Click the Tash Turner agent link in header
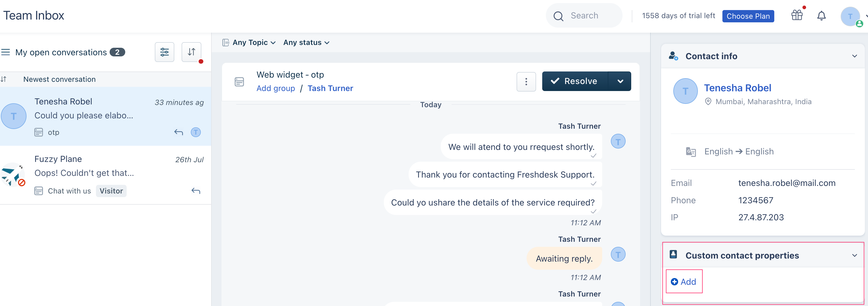 tap(331, 88)
